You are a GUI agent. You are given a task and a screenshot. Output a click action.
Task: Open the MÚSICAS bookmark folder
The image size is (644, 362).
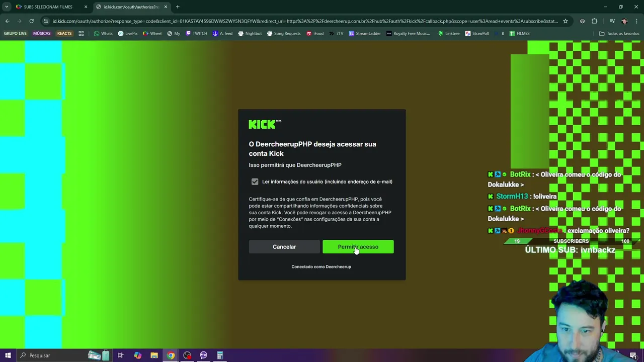pyautogui.click(x=42, y=34)
